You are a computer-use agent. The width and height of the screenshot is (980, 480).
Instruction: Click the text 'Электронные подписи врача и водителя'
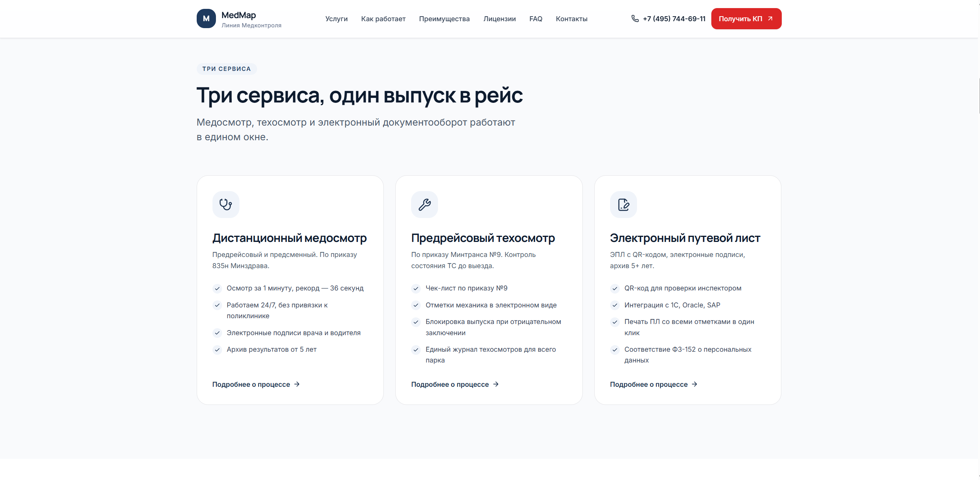click(x=294, y=333)
